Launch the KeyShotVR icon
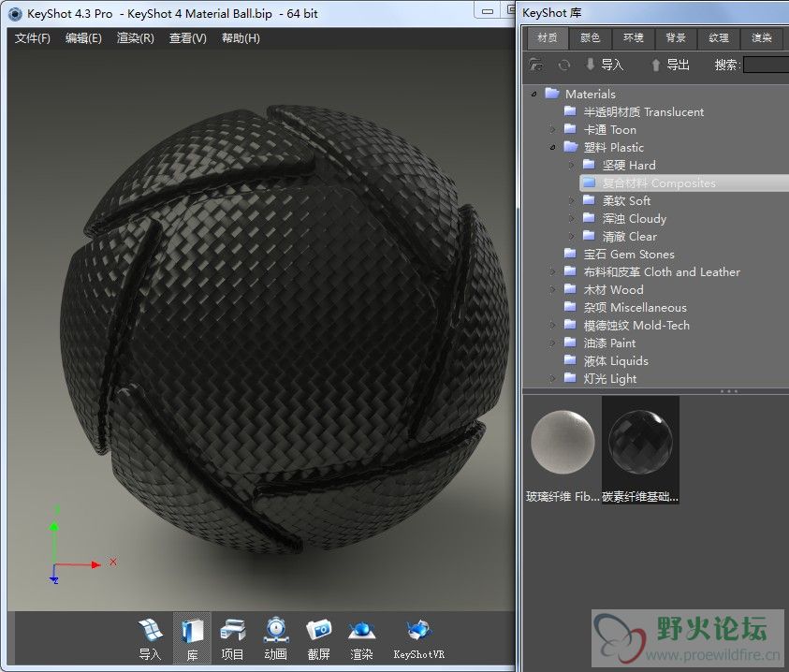The image size is (789, 672). (x=418, y=637)
